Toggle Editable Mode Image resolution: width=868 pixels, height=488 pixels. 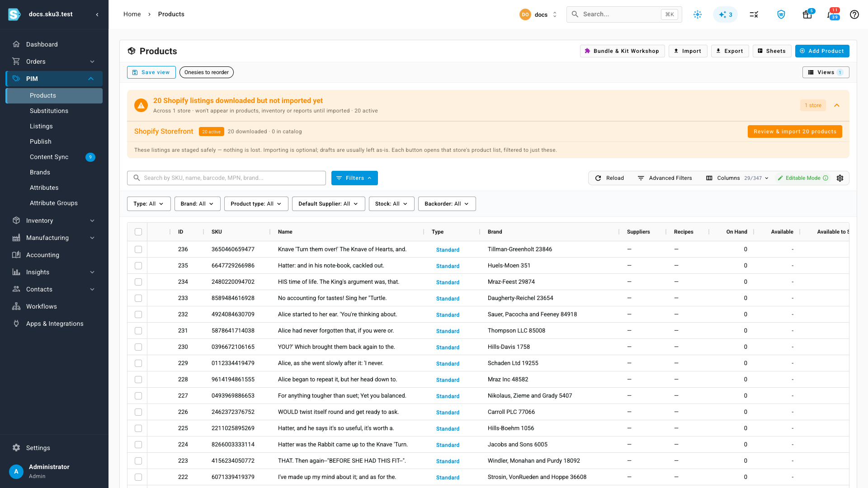(802, 178)
